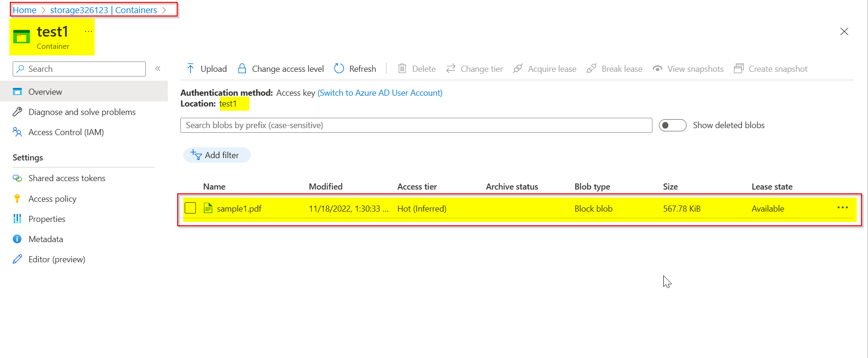Click the Add filter label
868x358 pixels.
coord(222,155)
